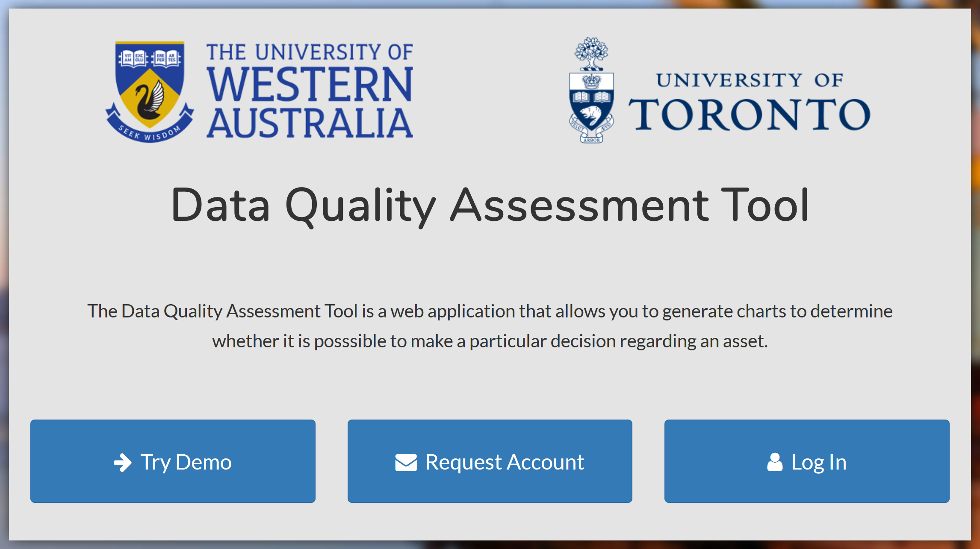Click THE UNIVERSITY OF text above WESTERN
980x549 pixels.
coord(310,52)
